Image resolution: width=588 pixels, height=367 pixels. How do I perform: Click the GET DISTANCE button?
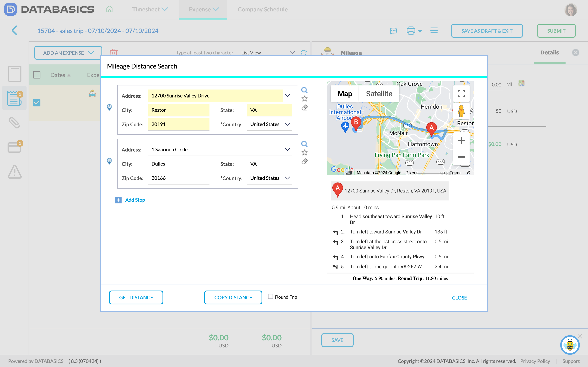coord(136,297)
